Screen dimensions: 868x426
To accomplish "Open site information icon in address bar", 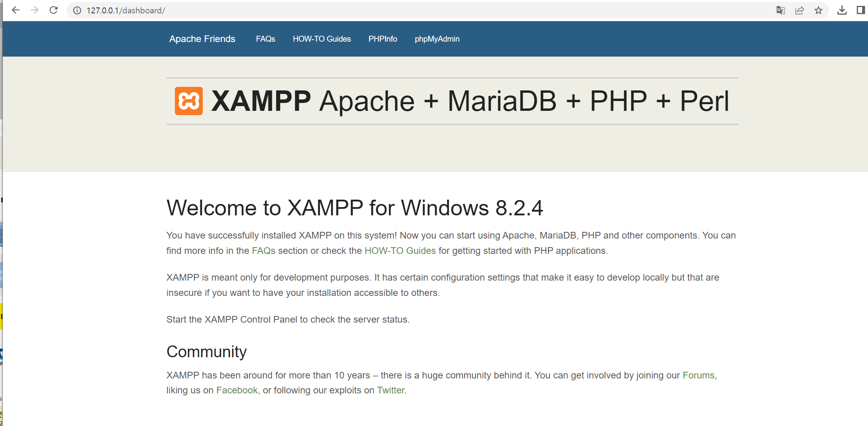I will 77,11.
